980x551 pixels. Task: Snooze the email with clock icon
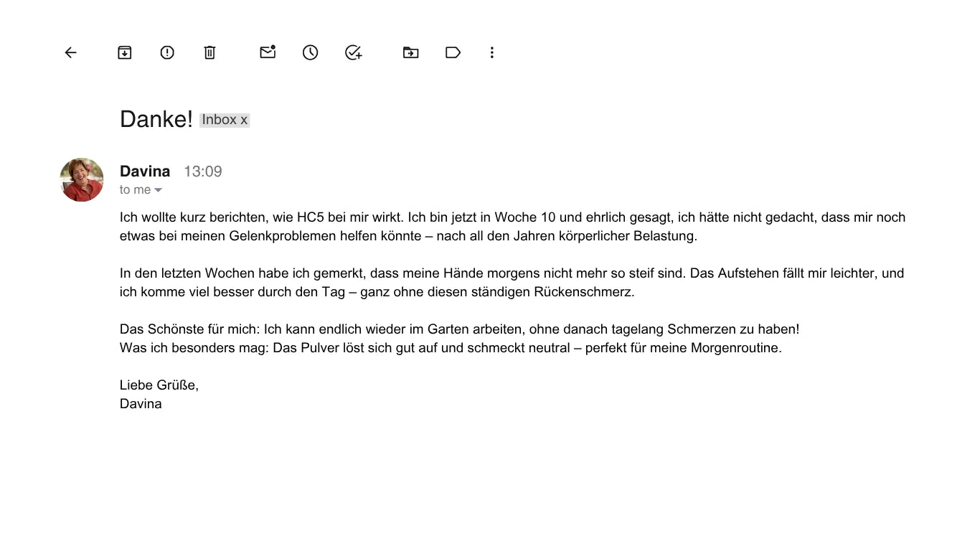310,52
